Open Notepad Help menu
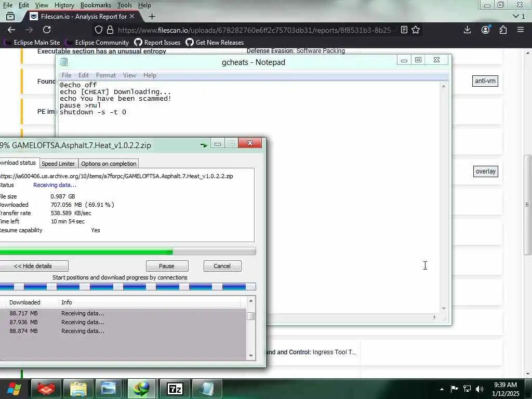 pyautogui.click(x=150, y=75)
